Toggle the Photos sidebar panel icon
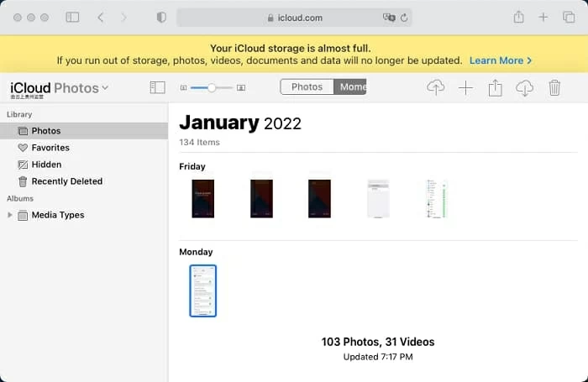This screenshot has height=382, width=588. pyautogui.click(x=157, y=87)
